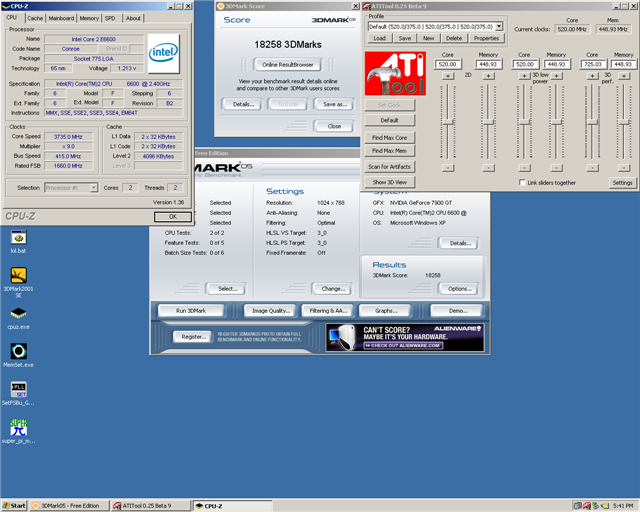
Task: Open the lol.bat desktop file
Action: 18,237
